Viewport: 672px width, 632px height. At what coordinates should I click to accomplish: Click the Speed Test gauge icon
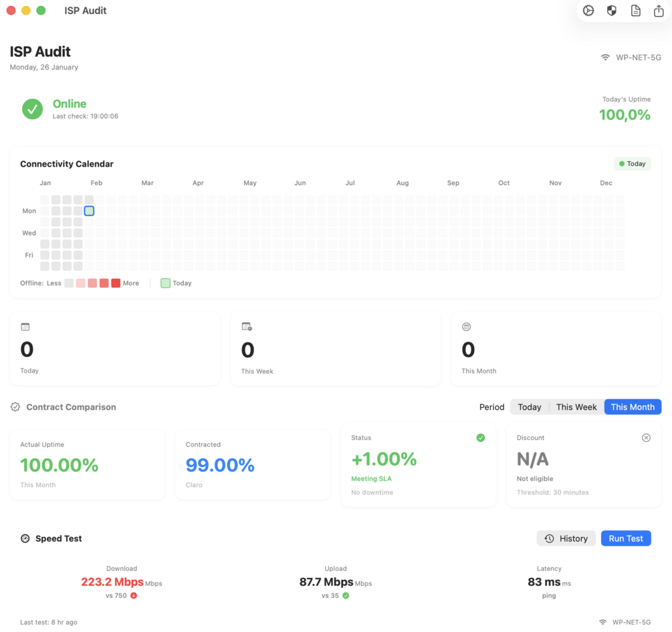pyautogui.click(x=25, y=538)
